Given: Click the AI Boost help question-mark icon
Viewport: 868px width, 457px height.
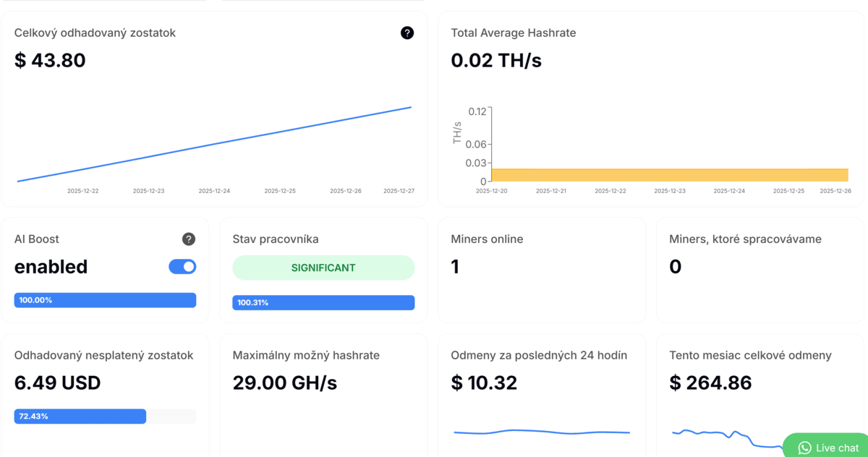Looking at the screenshot, I should (x=188, y=239).
